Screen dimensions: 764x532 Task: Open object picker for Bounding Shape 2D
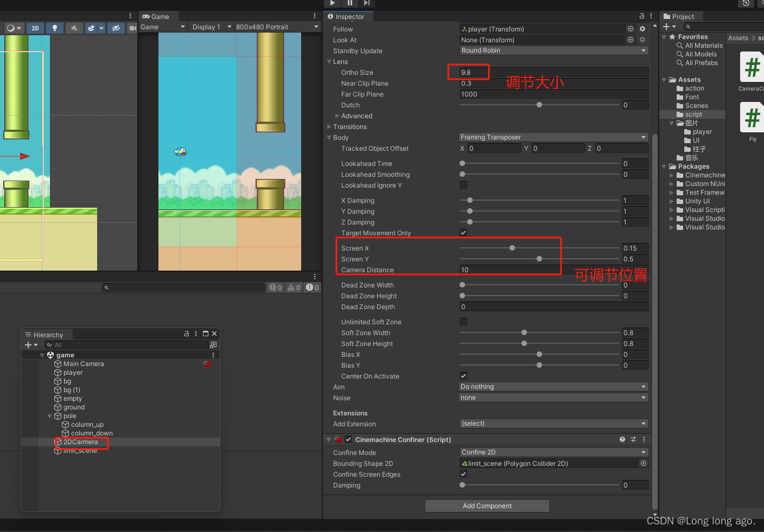point(644,464)
